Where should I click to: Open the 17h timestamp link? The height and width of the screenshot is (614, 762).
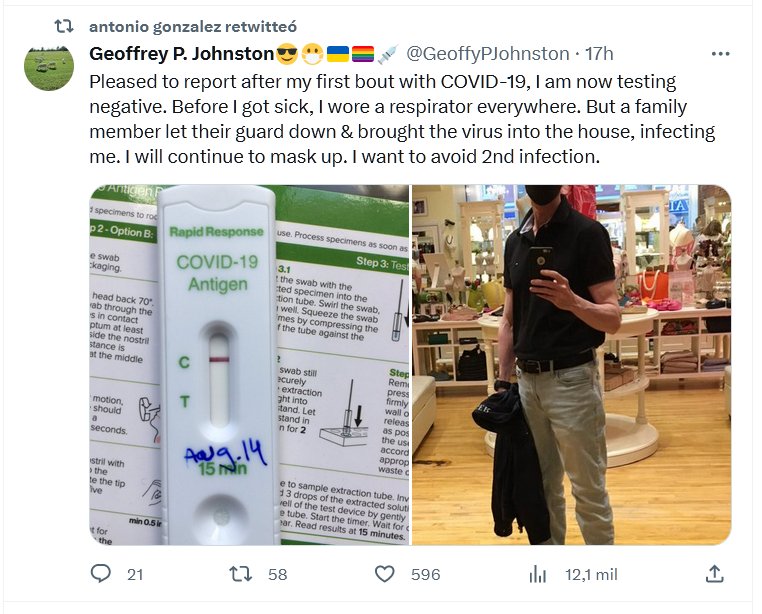click(x=599, y=53)
